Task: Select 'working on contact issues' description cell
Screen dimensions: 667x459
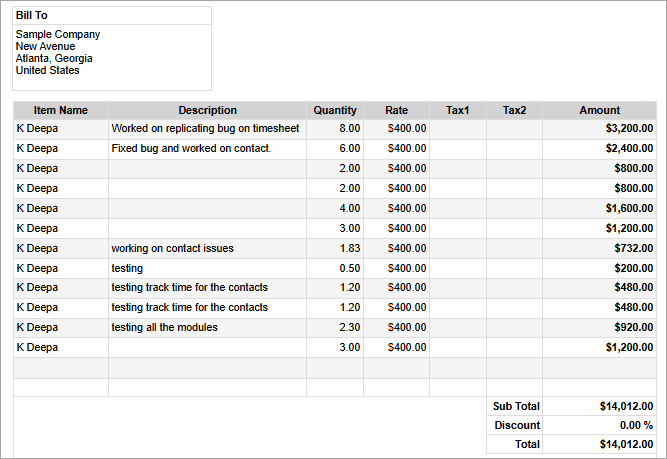Action: (x=172, y=248)
